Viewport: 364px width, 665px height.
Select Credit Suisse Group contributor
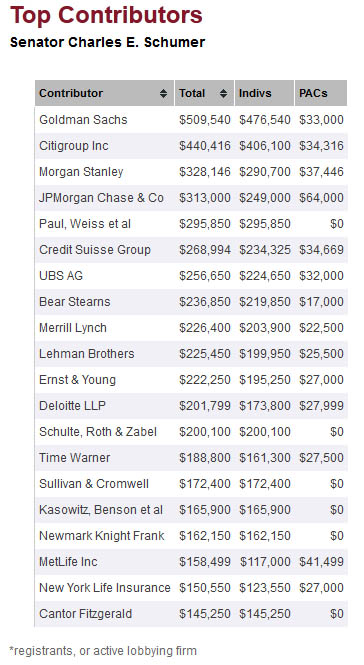pyautogui.click(x=95, y=250)
